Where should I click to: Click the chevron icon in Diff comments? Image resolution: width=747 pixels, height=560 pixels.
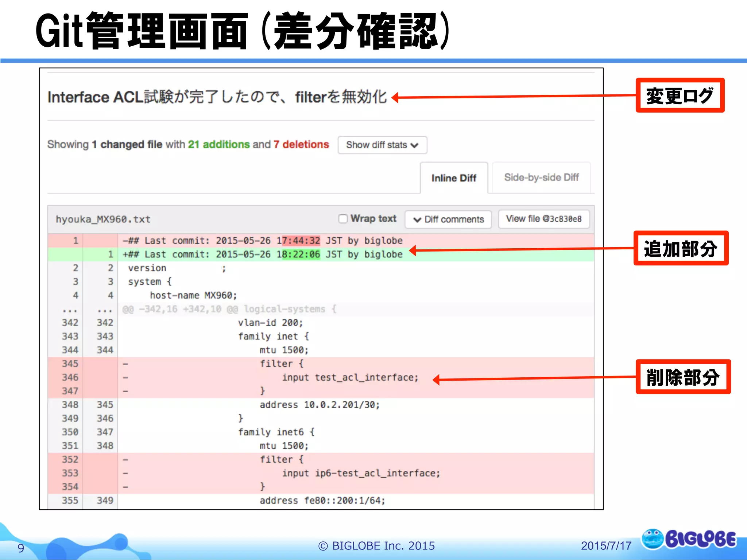tap(417, 220)
